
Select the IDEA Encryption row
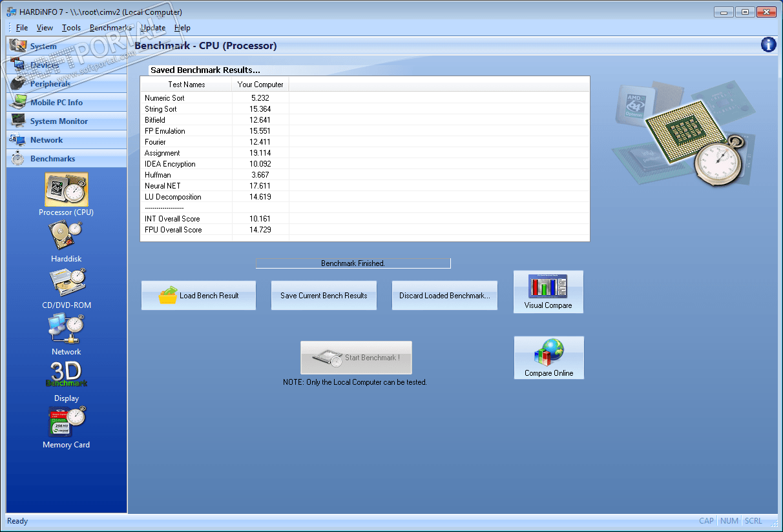pyautogui.click(x=365, y=164)
